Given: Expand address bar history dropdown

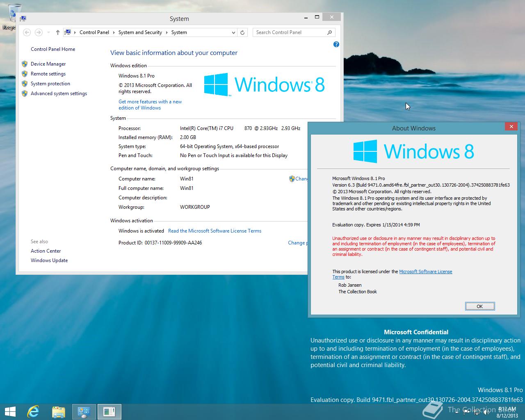Looking at the screenshot, I should coord(233,32).
